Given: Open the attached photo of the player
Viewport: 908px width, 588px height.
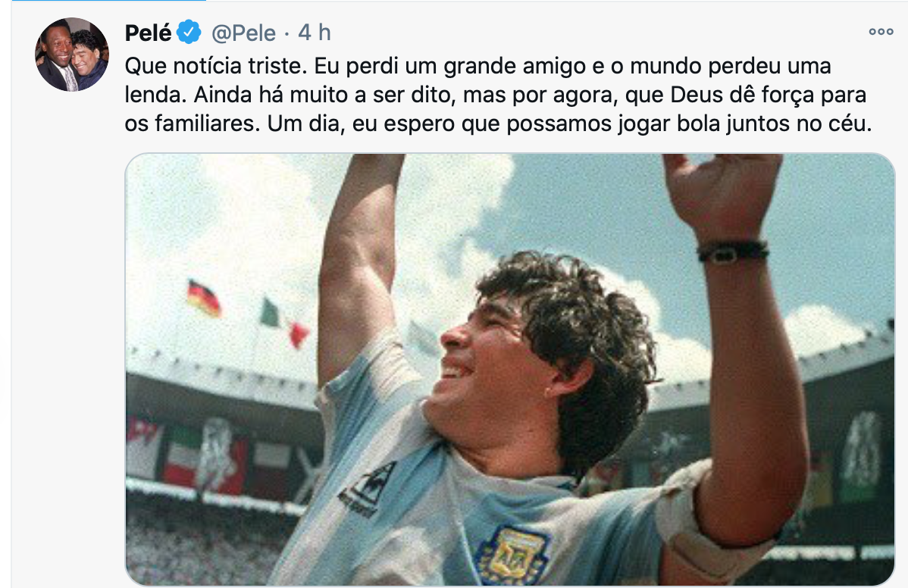Looking at the screenshot, I should [510, 369].
